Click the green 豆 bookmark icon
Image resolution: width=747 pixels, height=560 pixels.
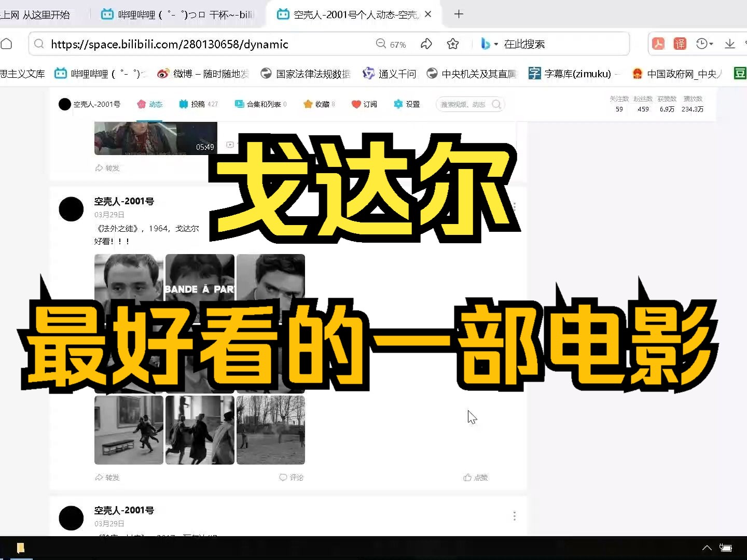(740, 74)
